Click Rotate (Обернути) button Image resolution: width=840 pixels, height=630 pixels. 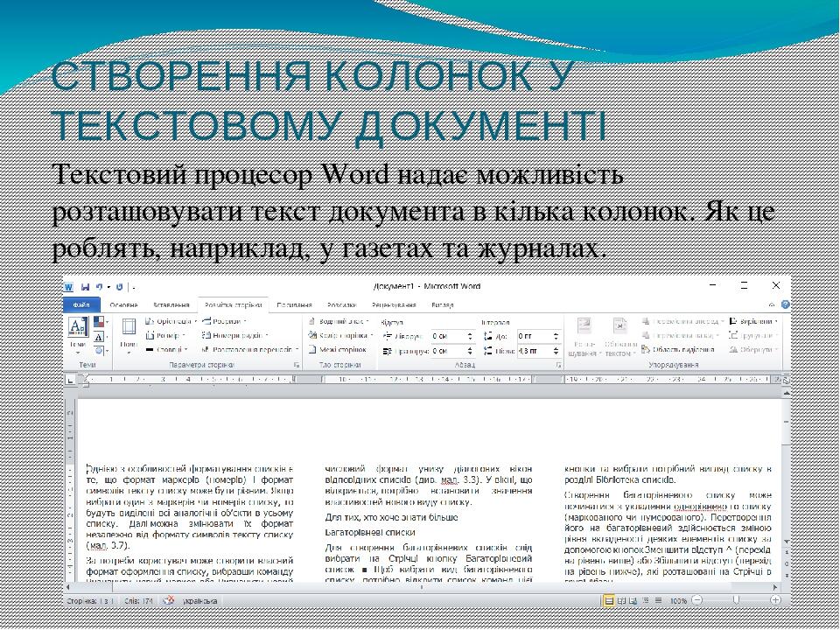click(753, 349)
